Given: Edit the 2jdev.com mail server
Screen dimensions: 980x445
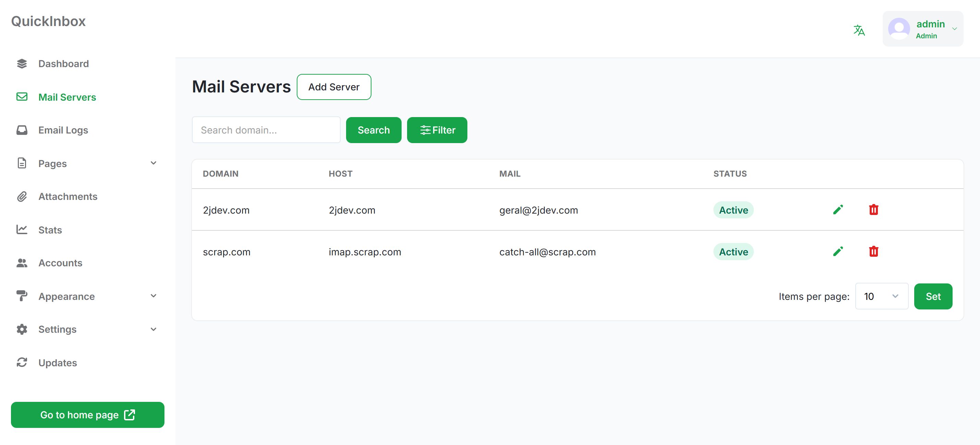Looking at the screenshot, I should coord(838,210).
